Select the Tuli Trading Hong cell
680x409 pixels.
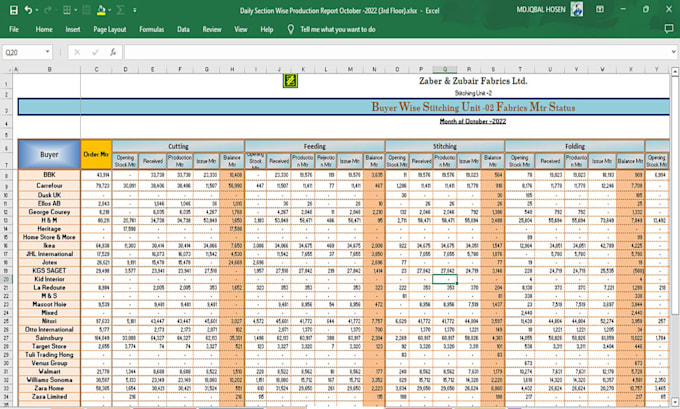coord(49,354)
